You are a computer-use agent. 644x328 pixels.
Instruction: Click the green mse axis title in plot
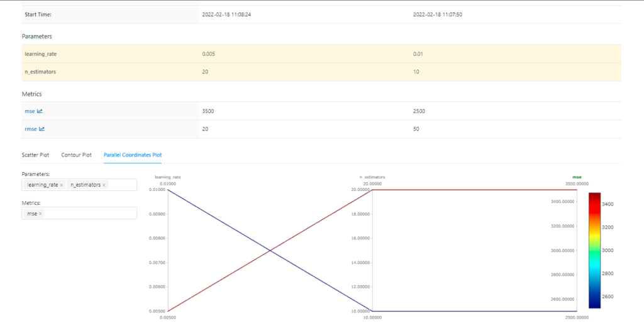coord(577,177)
